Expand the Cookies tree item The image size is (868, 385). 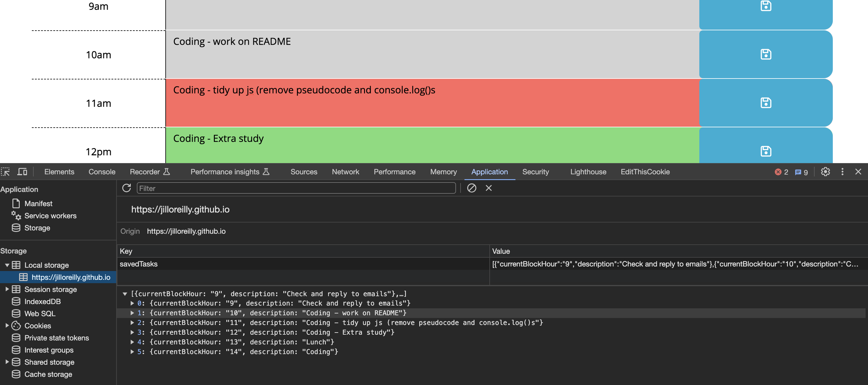point(7,326)
